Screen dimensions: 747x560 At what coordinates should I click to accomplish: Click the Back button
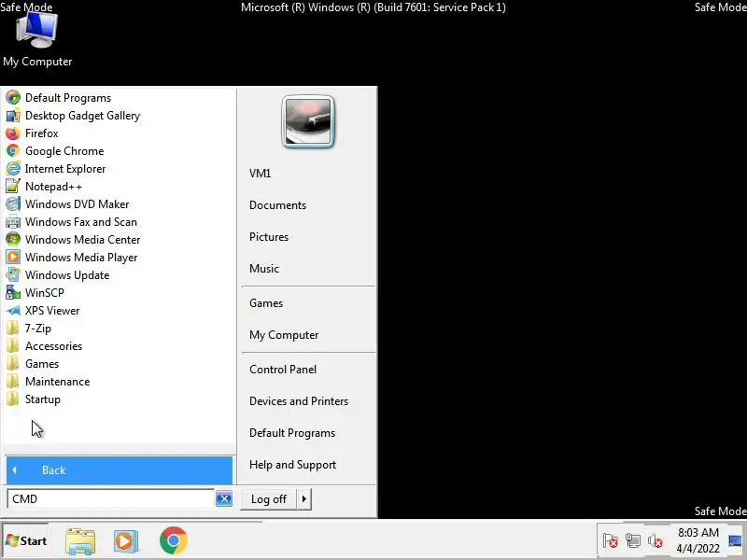pyautogui.click(x=120, y=470)
